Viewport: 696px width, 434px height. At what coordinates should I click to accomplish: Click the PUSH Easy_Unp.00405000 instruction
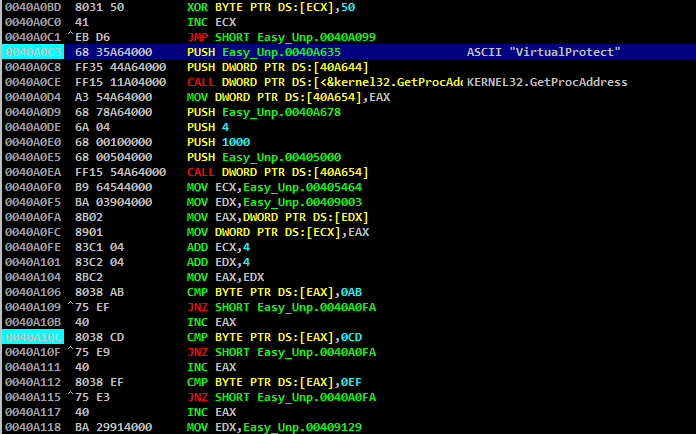click(264, 157)
